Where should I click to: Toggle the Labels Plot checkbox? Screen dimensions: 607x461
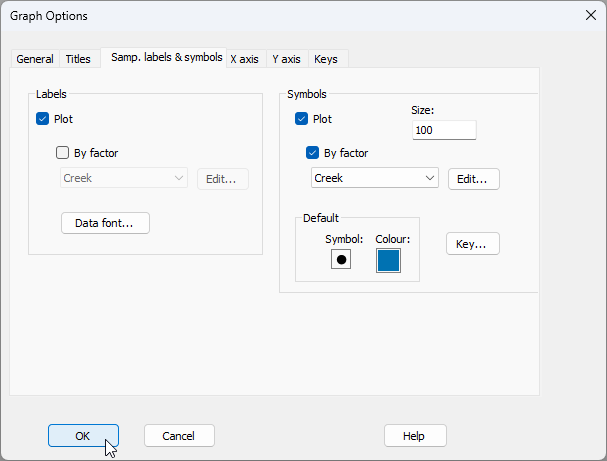pyautogui.click(x=43, y=119)
